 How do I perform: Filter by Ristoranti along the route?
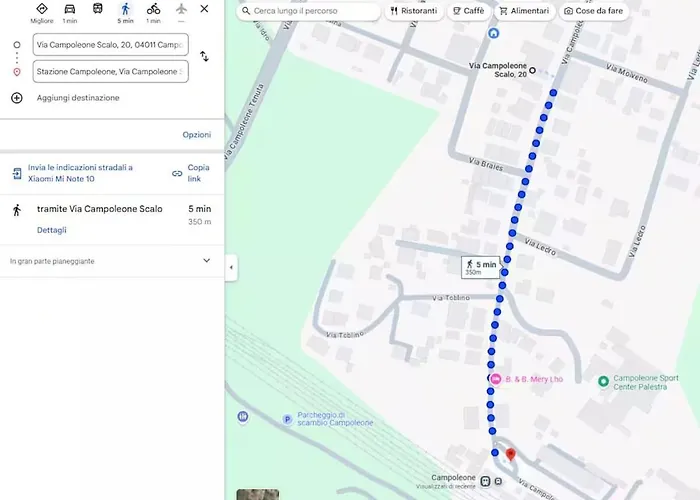point(414,11)
